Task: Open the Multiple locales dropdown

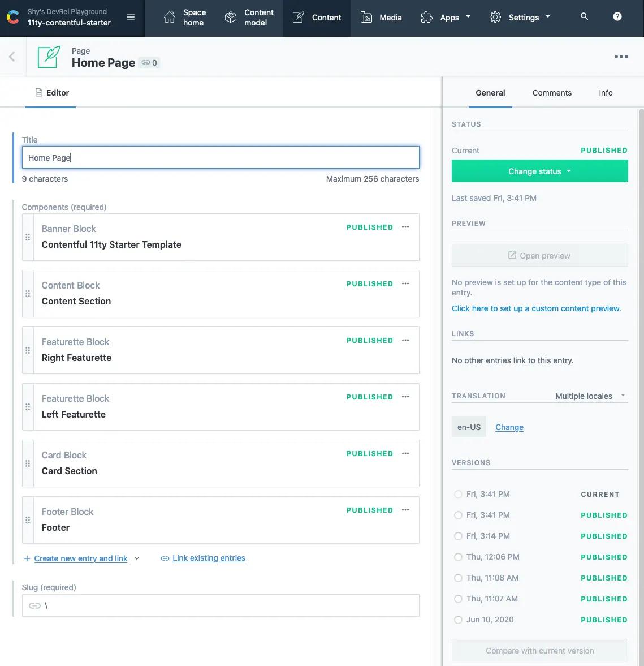Action: (590, 396)
